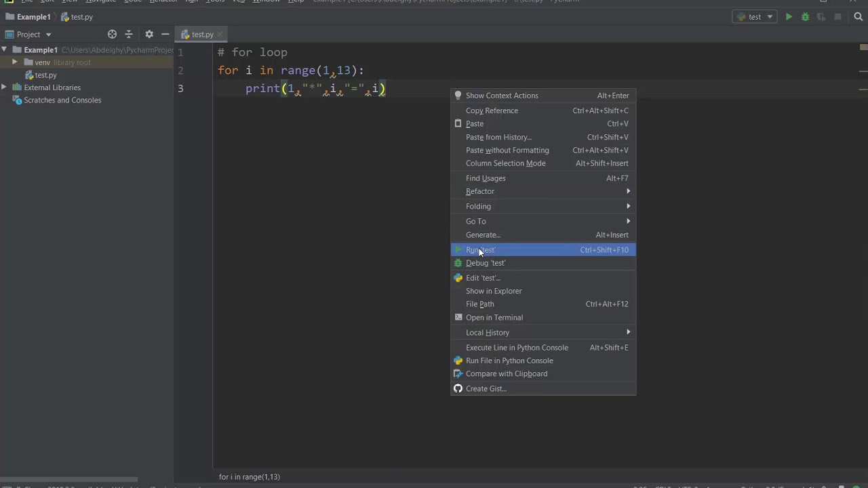
Task: Click the locate file crosshair icon
Action: tap(113, 34)
